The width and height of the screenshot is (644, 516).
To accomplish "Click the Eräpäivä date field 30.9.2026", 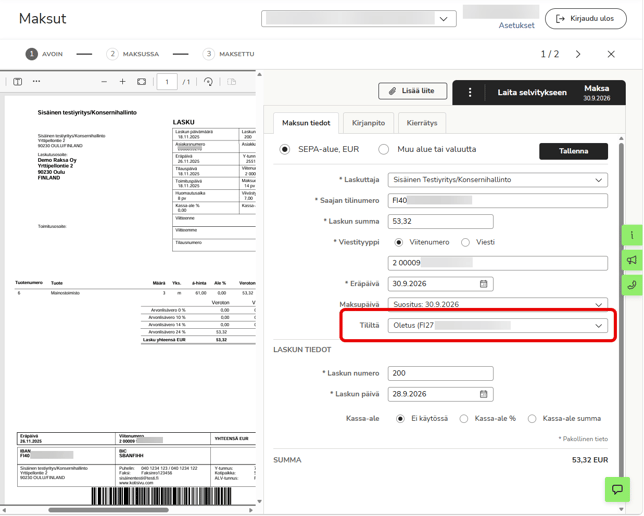I will (440, 284).
